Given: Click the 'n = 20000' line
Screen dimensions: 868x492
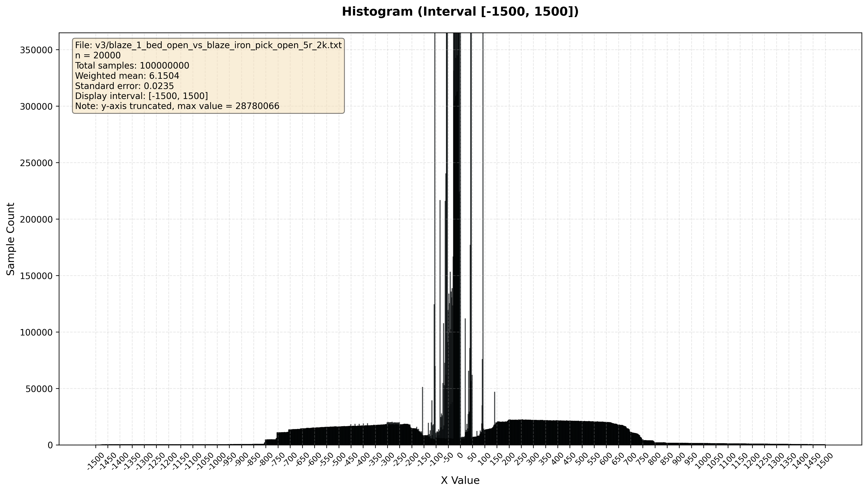Looking at the screenshot, I should [x=98, y=55].
